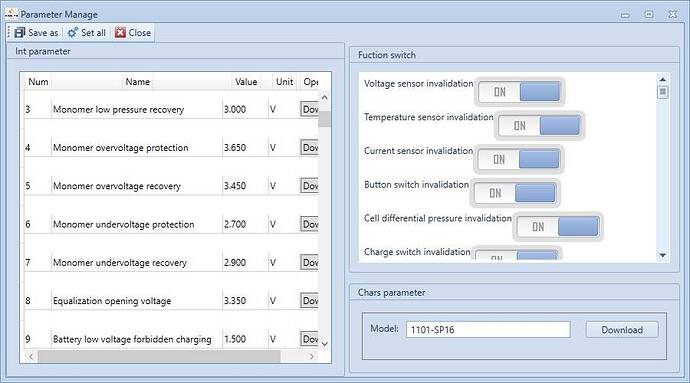The image size is (690, 383).
Task: Click the Set all gear icon
Action: click(73, 33)
